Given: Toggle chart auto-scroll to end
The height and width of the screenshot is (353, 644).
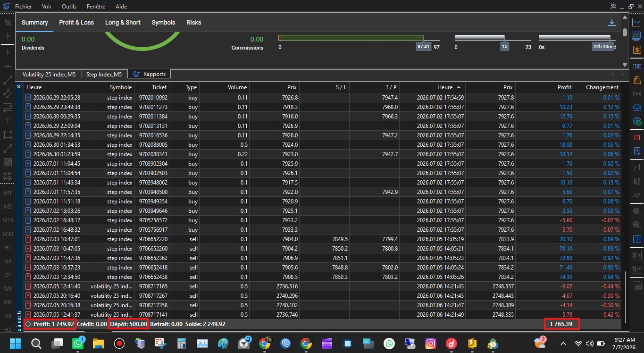Looking at the screenshot, I should pos(637,255).
